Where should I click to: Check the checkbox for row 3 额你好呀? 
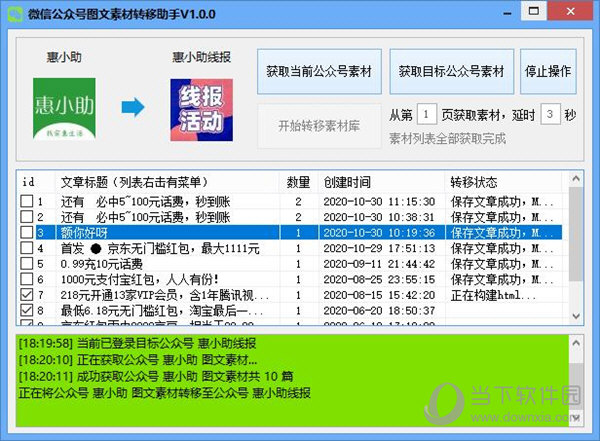coord(26,232)
